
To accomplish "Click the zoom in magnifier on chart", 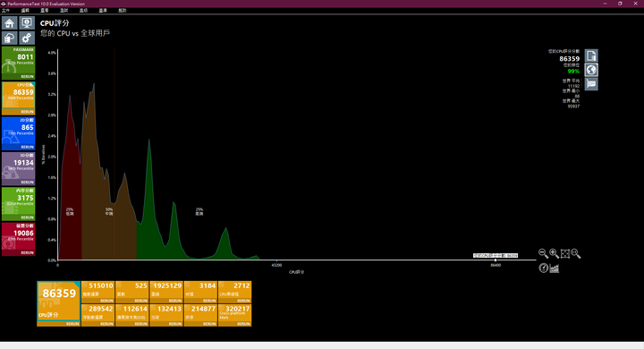I will (x=554, y=253).
